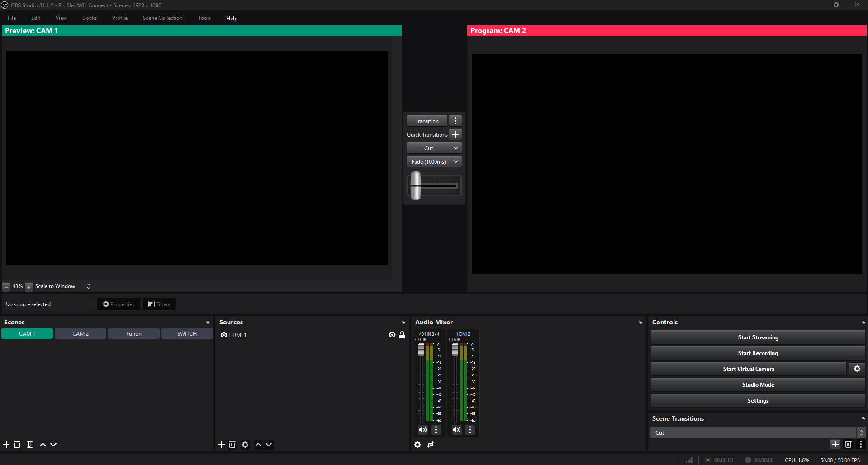
Task: Click the transition T-bar slider handle
Action: pos(416,185)
